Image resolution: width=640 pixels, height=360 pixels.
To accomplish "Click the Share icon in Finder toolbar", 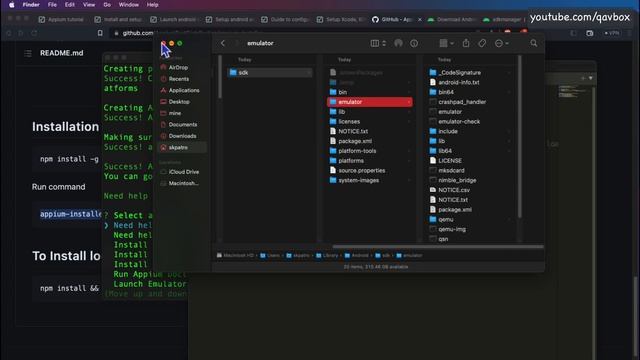I will pos(466,43).
